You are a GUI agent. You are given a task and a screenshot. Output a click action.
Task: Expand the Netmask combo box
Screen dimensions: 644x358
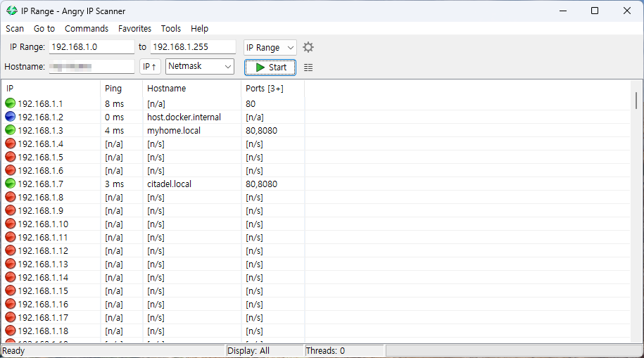199,67
